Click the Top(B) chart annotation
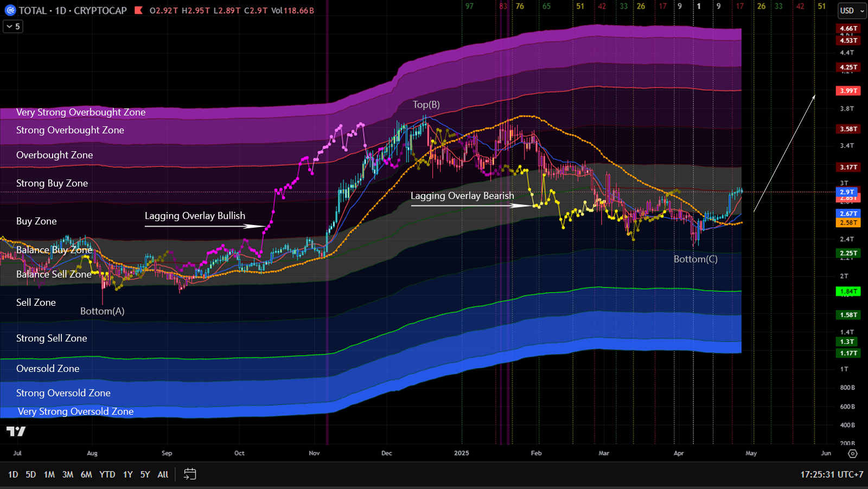This screenshot has width=868, height=489. click(426, 105)
